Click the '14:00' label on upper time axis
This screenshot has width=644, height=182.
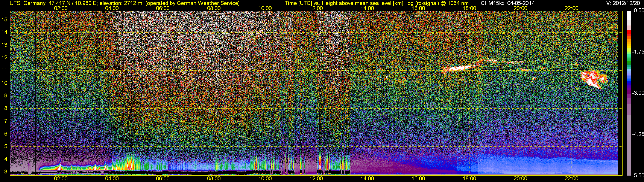tap(367, 8)
